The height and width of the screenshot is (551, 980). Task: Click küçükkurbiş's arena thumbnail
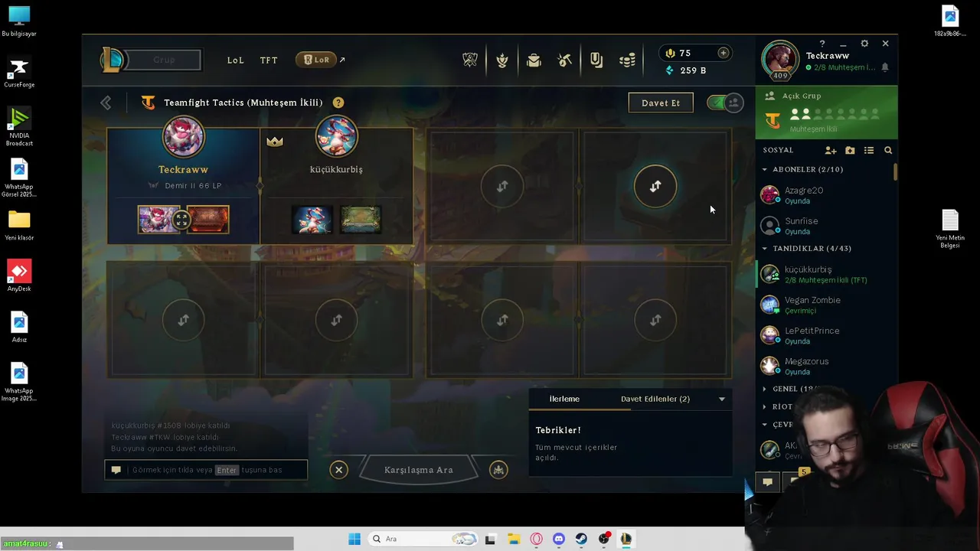(361, 220)
